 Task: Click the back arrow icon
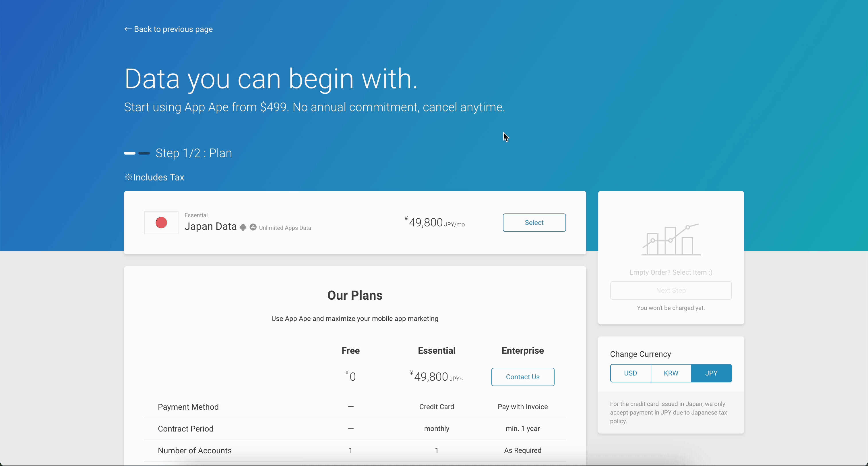(128, 29)
